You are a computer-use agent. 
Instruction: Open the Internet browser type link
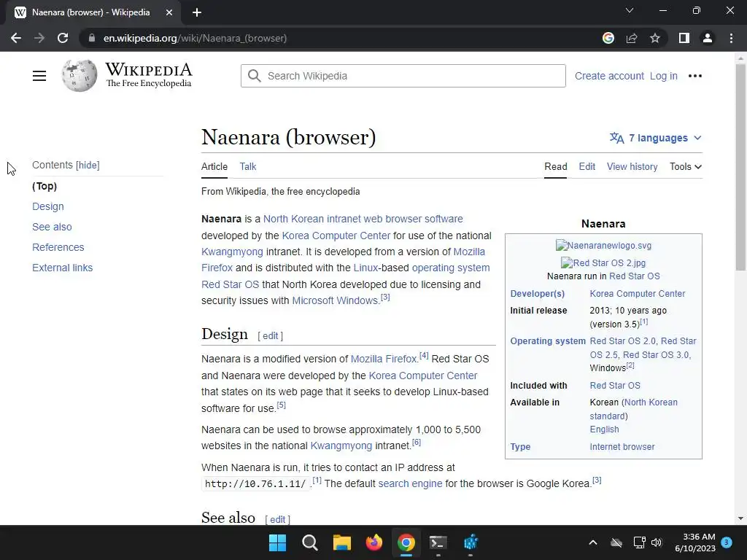point(622,447)
